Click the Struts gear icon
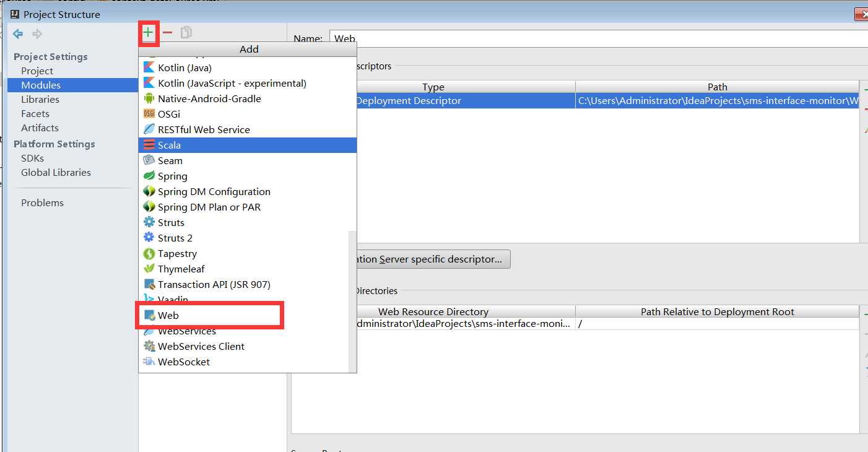 [x=149, y=222]
